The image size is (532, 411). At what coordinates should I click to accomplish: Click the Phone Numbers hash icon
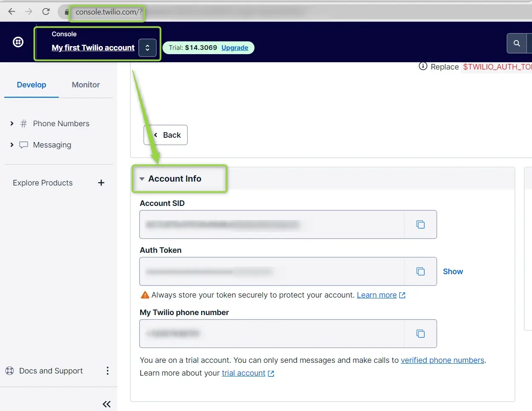24,124
